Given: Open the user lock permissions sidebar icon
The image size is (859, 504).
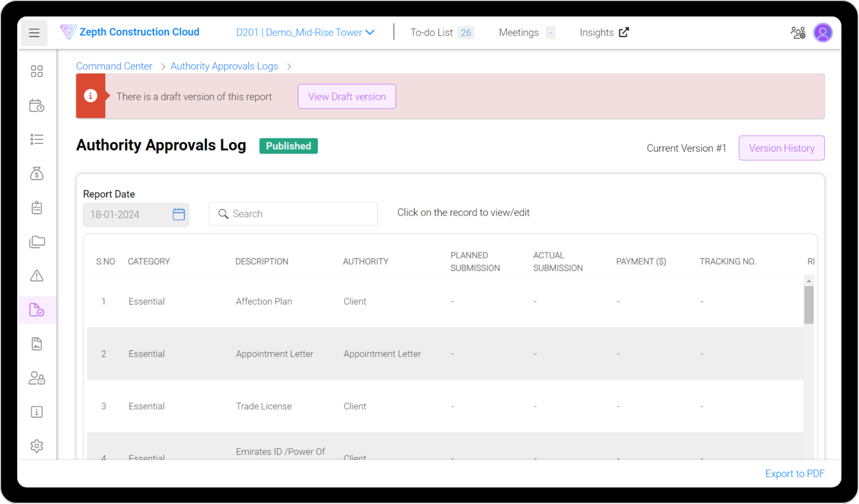Looking at the screenshot, I should [36, 378].
